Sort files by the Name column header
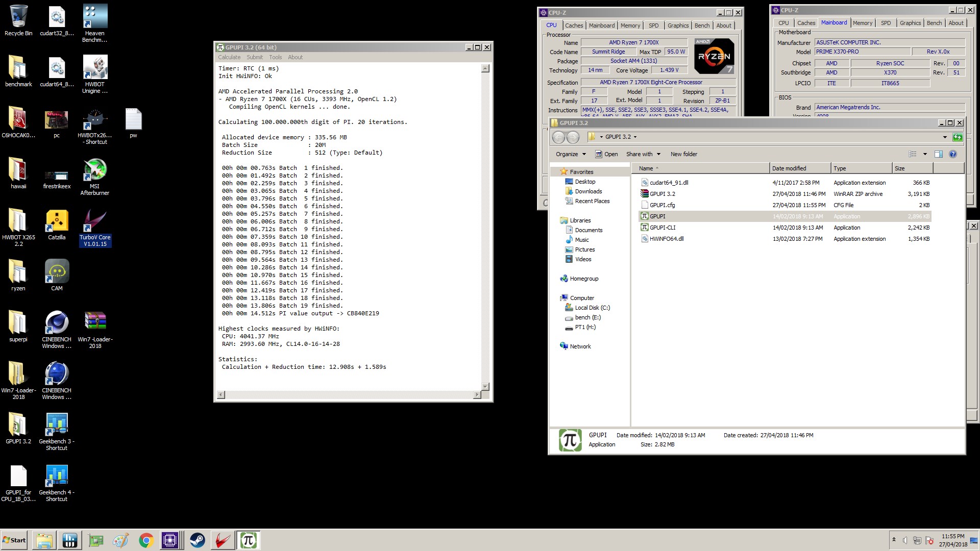980x551 pixels. [x=701, y=168]
